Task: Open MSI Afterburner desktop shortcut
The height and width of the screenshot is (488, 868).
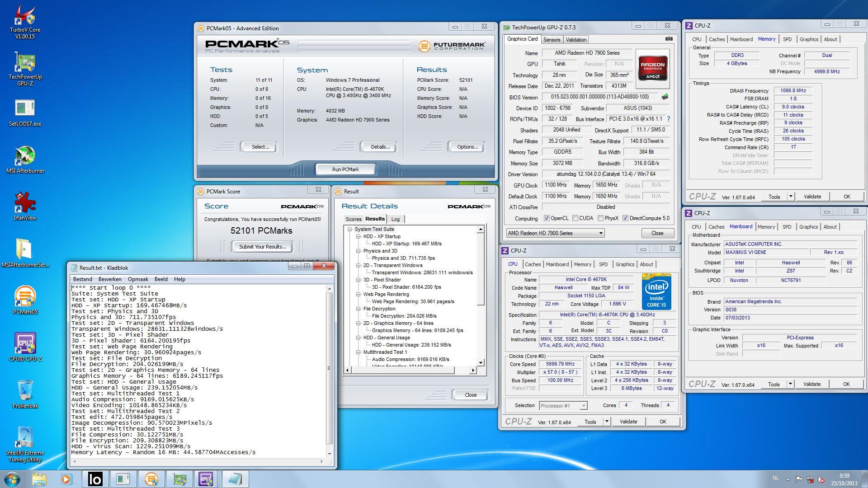Action: [25, 160]
